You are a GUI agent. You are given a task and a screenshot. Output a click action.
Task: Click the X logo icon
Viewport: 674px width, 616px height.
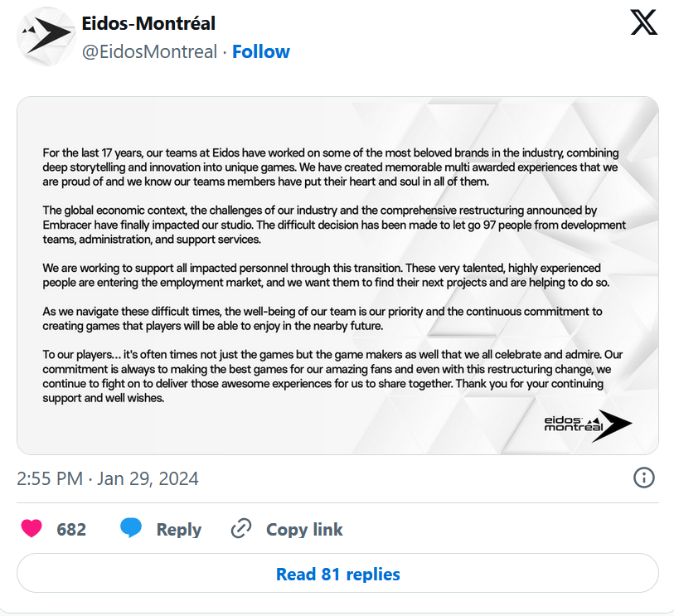pos(643,22)
